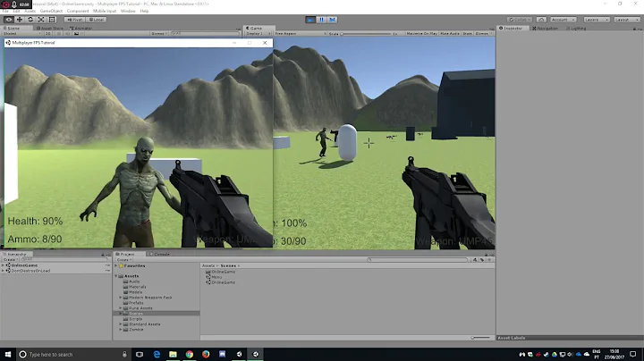Open the Free Aspect dropdown
Viewport: 644px width, 361px height.
coord(301,34)
